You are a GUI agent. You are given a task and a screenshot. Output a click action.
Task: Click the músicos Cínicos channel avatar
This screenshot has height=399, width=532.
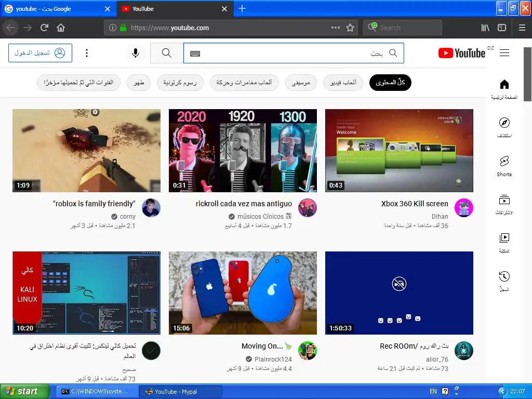pyautogui.click(x=308, y=208)
